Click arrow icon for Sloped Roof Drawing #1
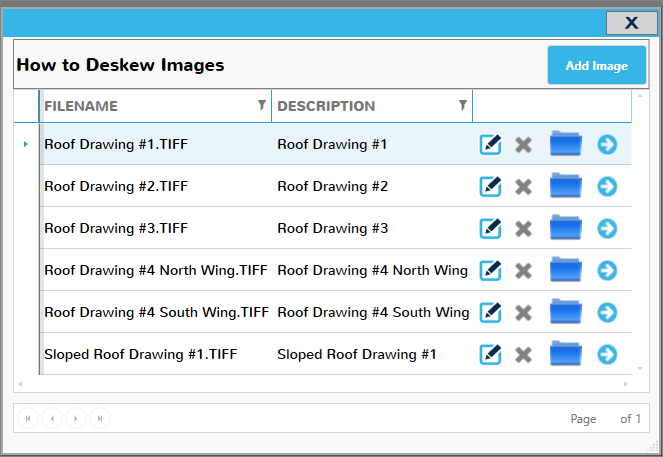Image resolution: width=663 pixels, height=457 pixels. [x=607, y=355]
